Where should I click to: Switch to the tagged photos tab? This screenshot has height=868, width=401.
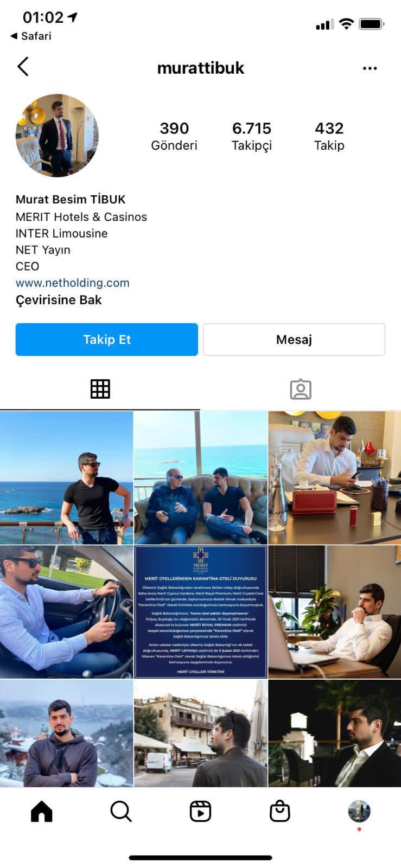(x=301, y=389)
